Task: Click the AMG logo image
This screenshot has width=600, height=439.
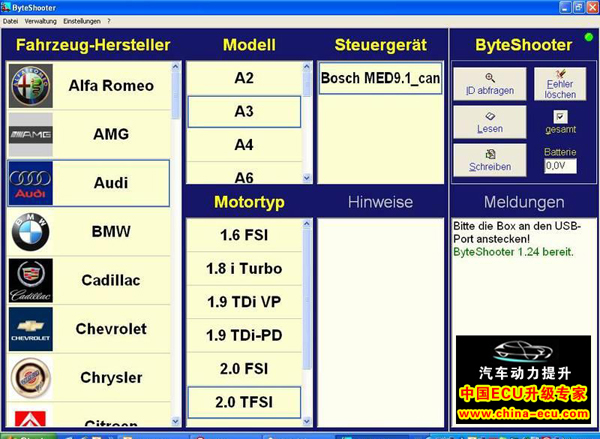Action: coord(31,134)
